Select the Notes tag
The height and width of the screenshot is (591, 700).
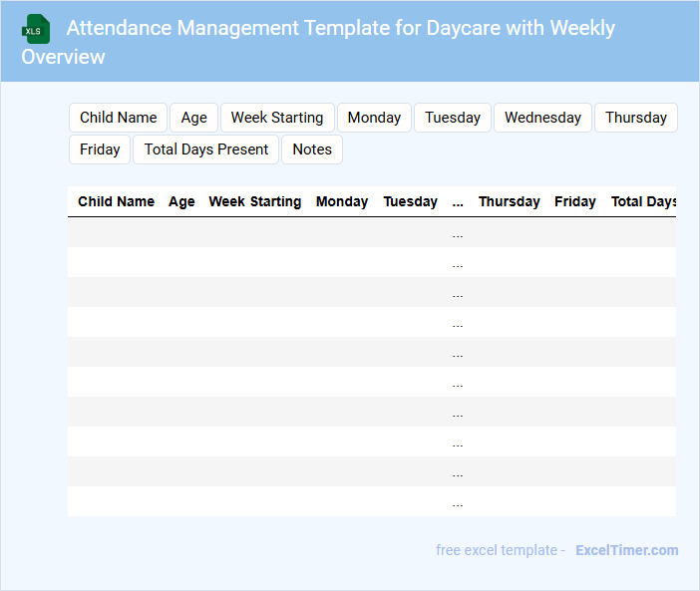point(312,149)
